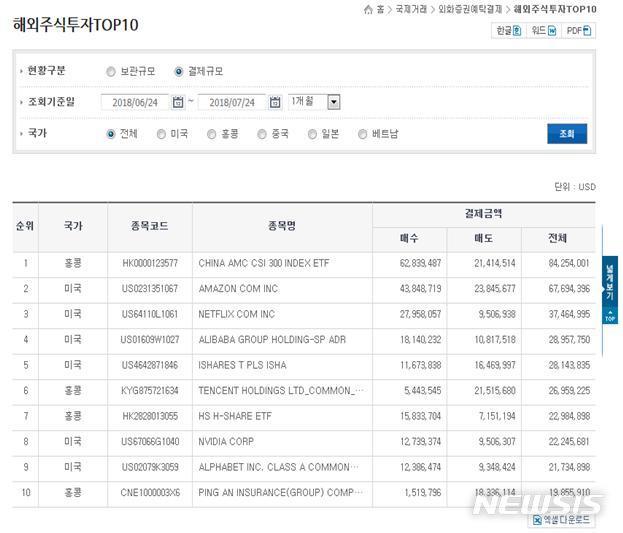Click stock code HK0000123577
623x533 pixels.
coord(150,263)
